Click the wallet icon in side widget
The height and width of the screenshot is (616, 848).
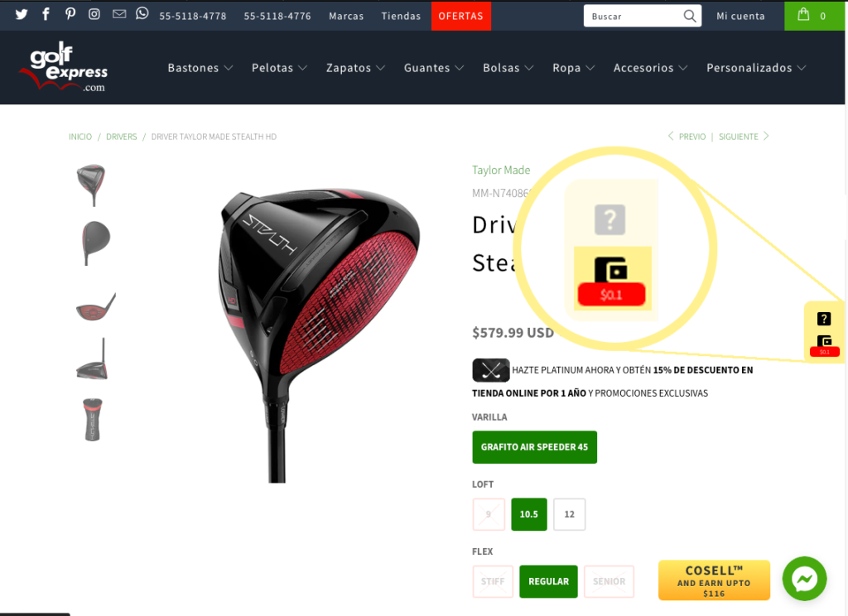click(x=824, y=341)
